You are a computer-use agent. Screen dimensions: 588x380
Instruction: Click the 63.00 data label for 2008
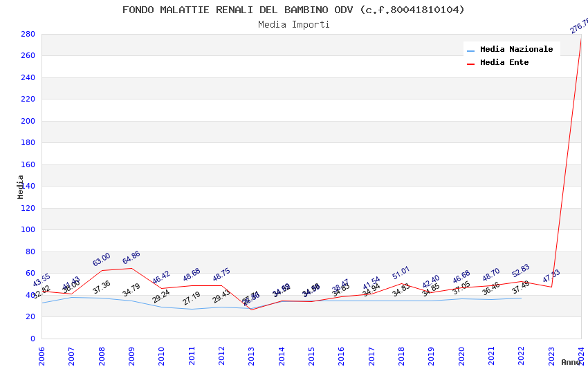[x=101, y=260]
